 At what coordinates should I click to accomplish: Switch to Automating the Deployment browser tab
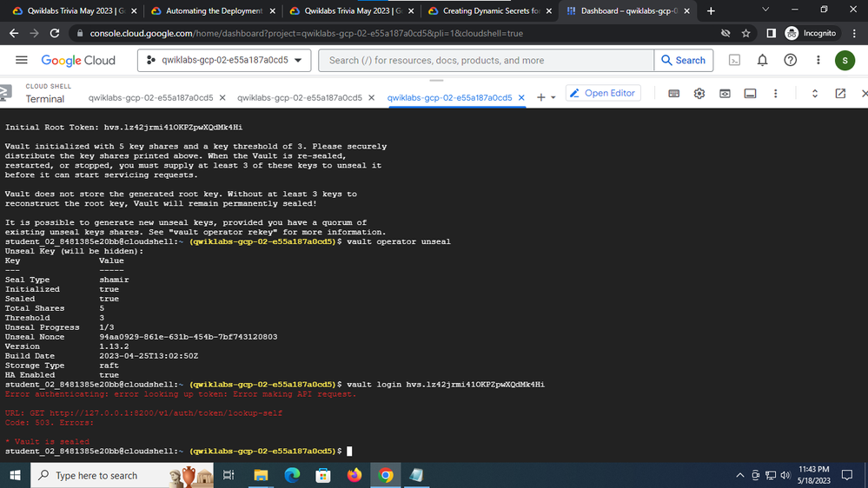(213, 11)
